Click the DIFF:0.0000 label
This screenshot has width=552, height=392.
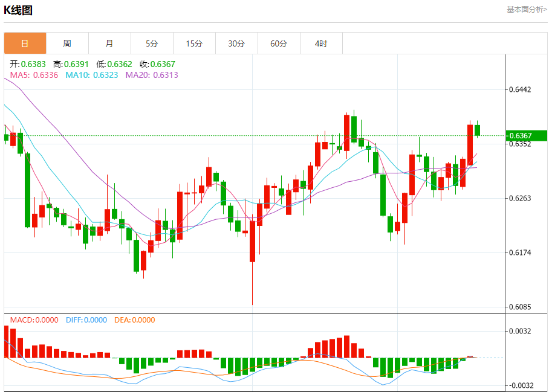pyautogui.click(x=86, y=320)
